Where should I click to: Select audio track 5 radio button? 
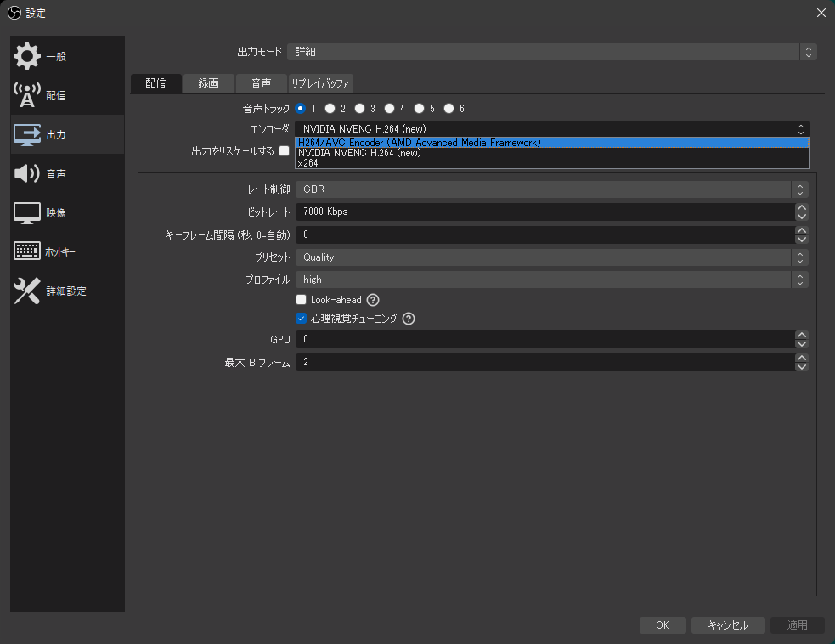click(420, 109)
